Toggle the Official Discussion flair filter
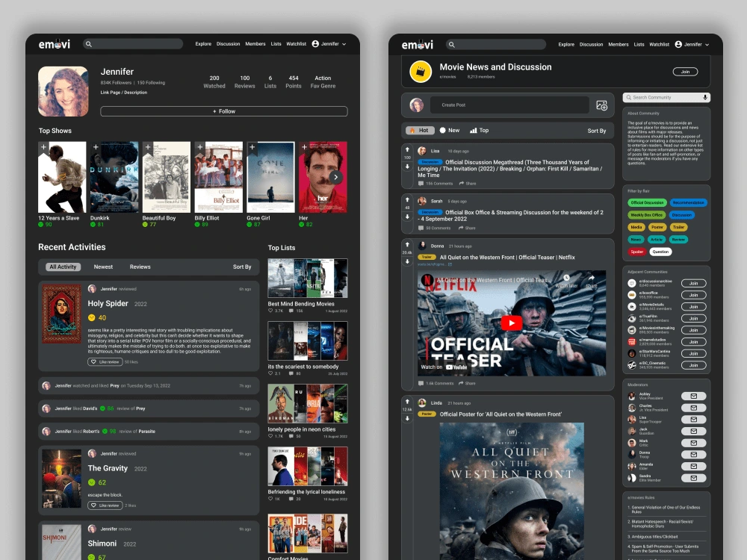 [x=647, y=202]
